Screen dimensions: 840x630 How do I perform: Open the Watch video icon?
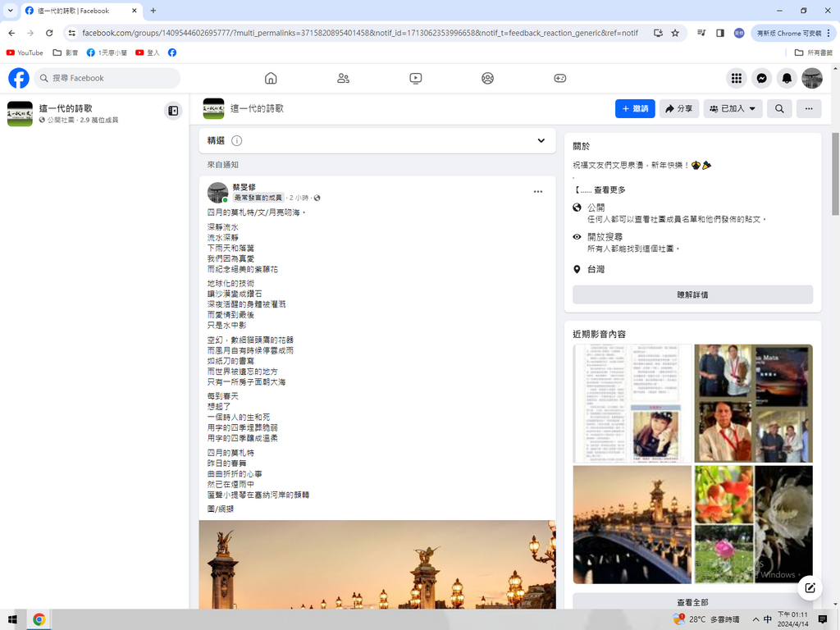coord(415,78)
